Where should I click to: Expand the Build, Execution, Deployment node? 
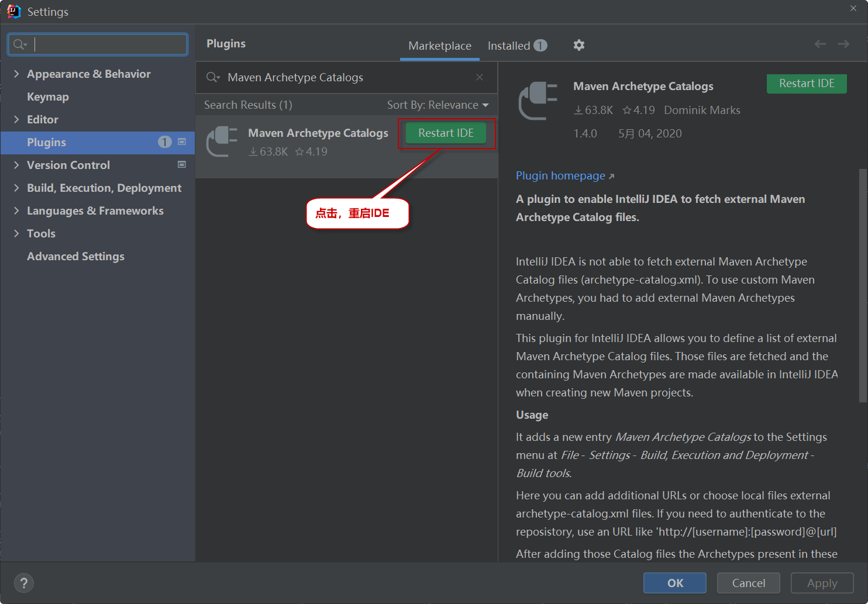coord(16,188)
